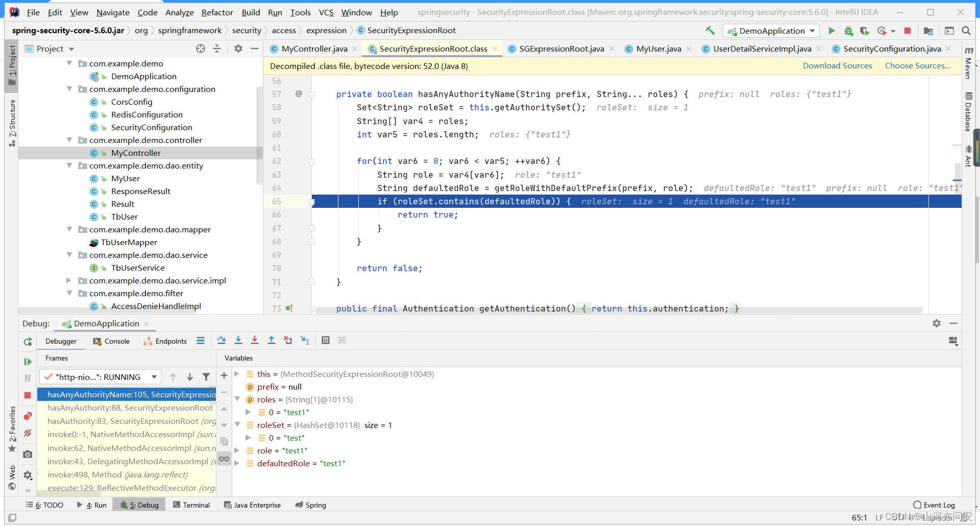Open thread selector http-nio RUNNING dropdown
The width and height of the screenshot is (980, 526).
pos(101,377)
